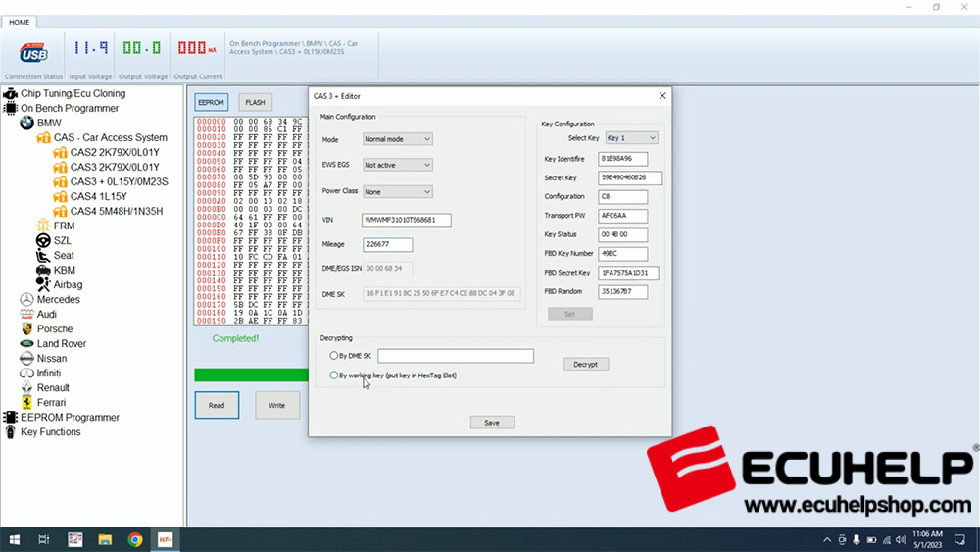Click the Ferrari logo icon
This screenshot has width=980, height=552.
pos(26,403)
